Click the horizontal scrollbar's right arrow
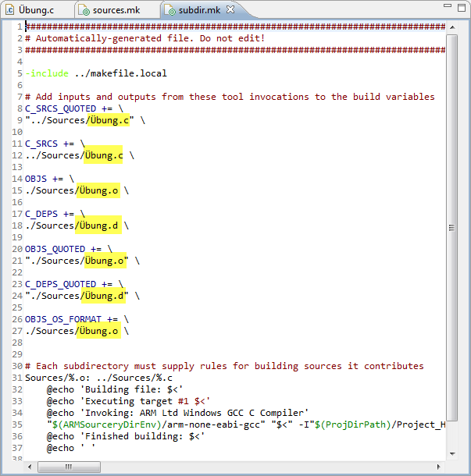Screen dimensions: 471x476 (439, 467)
